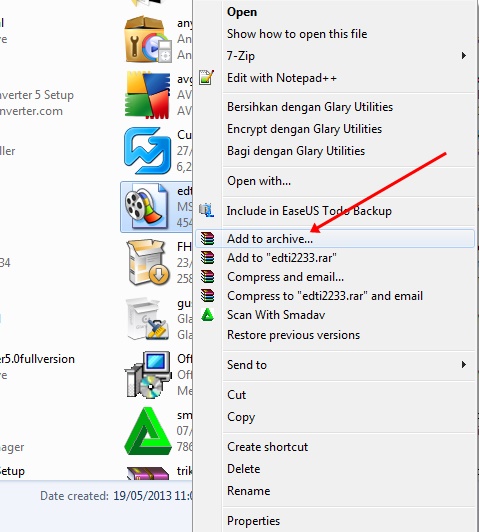Select Scan With Smadav entry
479x532 pixels.
[x=276, y=315]
